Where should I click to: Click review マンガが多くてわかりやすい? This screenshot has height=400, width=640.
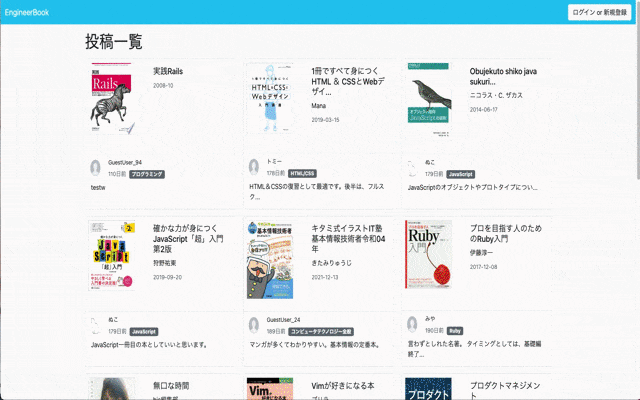click(x=314, y=345)
